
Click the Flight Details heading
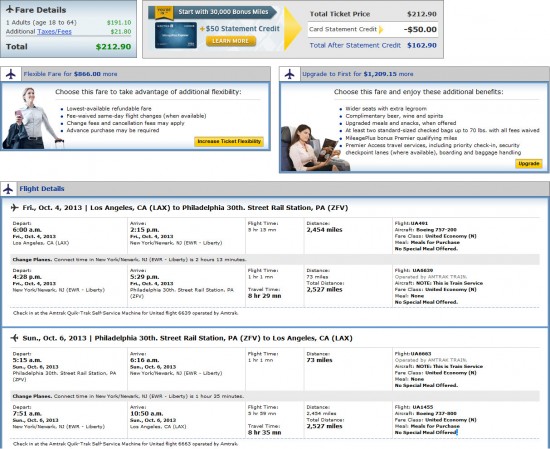(42, 189)
